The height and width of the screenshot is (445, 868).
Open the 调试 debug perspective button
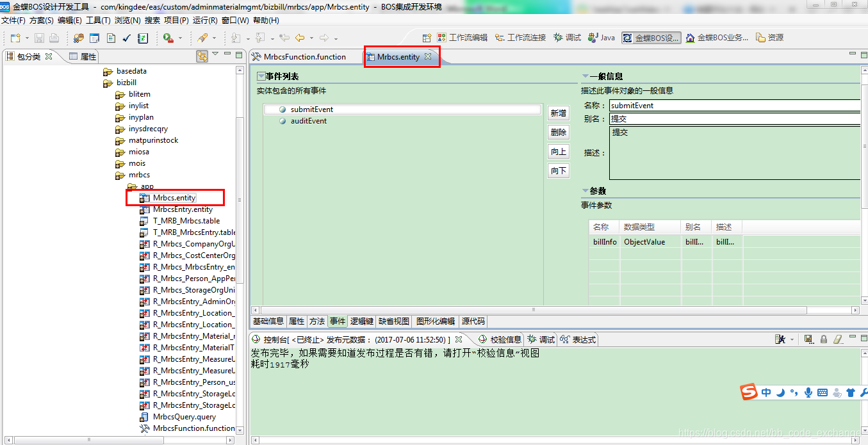pyautogui.click(x=568, y=38)
